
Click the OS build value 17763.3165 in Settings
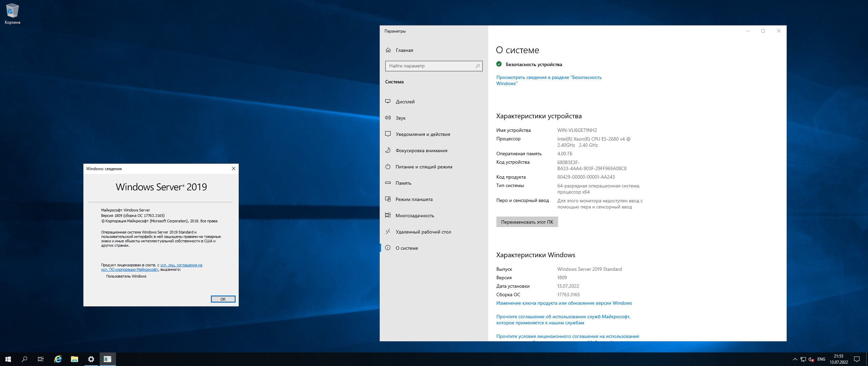click(x=568, y=295)
